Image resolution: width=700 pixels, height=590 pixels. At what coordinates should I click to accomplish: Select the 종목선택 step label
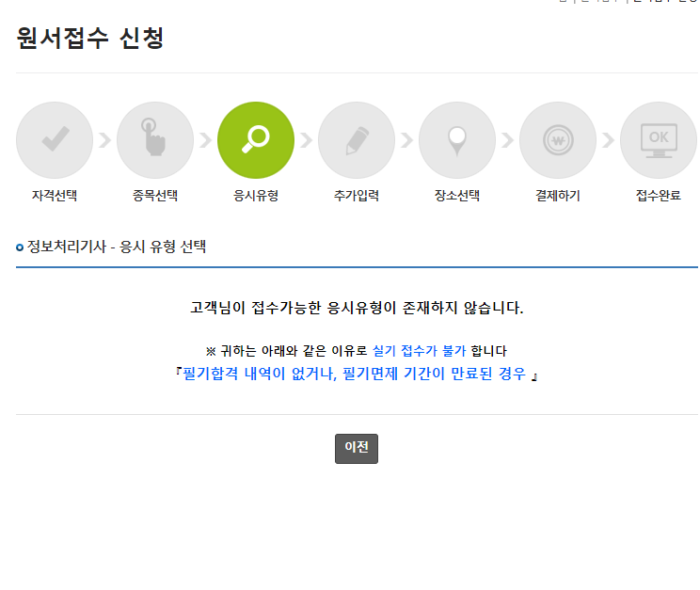click(x=155, y=196)
